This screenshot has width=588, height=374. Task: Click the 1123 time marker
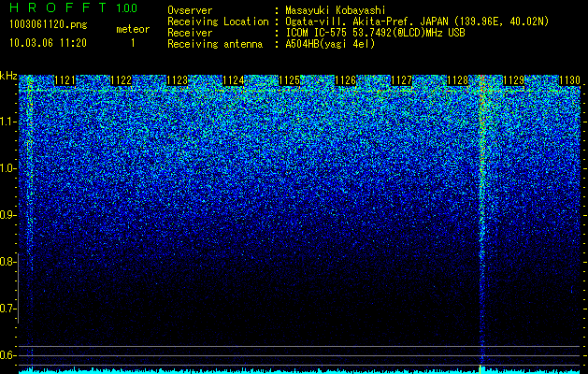click(x=177, y=80)
